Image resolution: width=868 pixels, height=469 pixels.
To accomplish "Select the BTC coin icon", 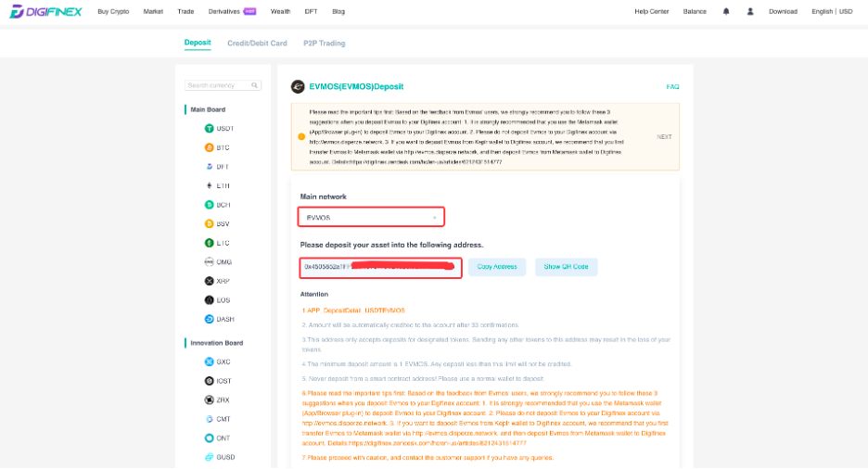I will click(209, 147).
